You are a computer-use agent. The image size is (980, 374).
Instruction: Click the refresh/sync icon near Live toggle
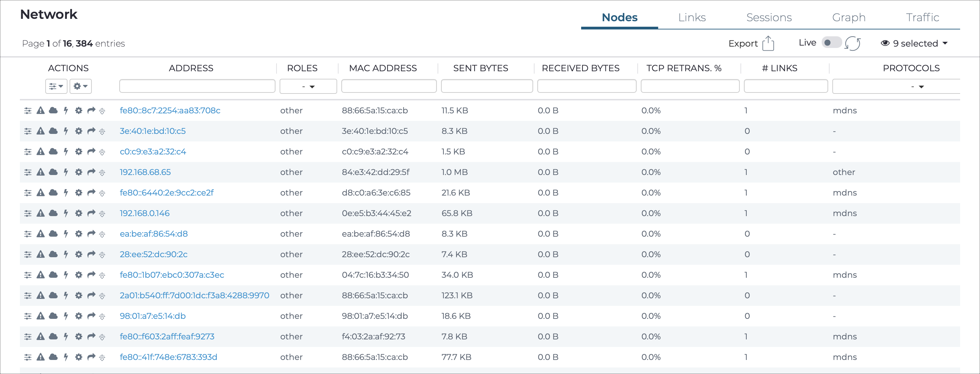click(x=851, y=43)
